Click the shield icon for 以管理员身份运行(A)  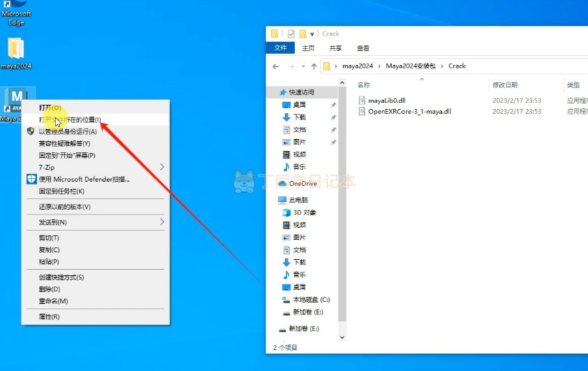31,131
